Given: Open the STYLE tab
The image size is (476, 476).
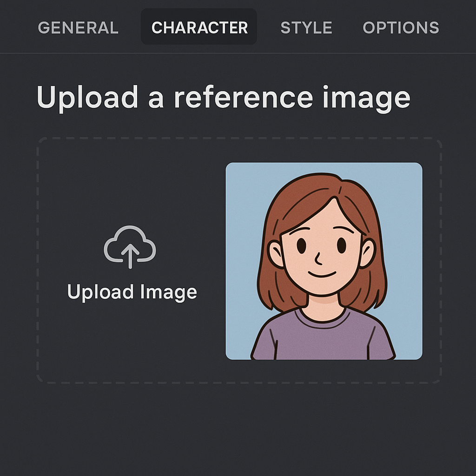Looking at the screenshot, I should [306, 27].
